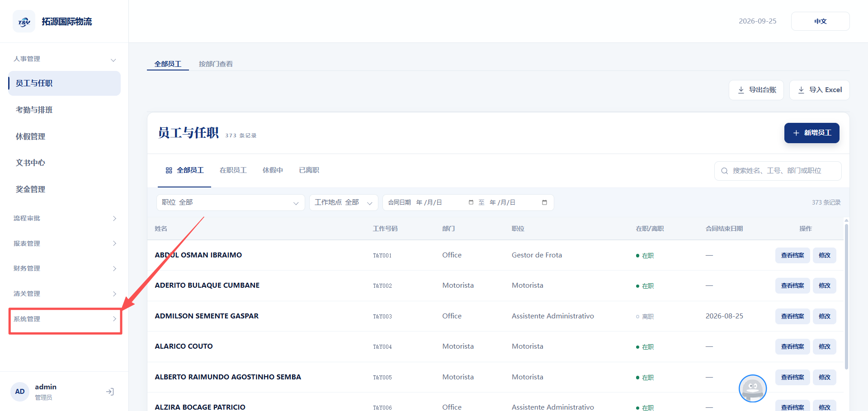Screen dimensions: 868x411
Task: Click the name ABDUL OSMAN IBRAIMO
Action: click(198, 255)
